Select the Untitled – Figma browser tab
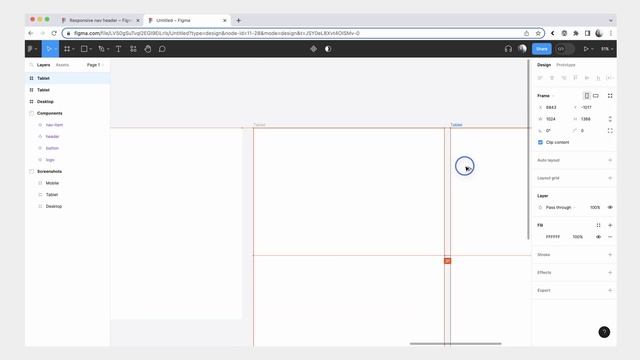The height and width of the screenshot is (360, 640). point(187,20)
